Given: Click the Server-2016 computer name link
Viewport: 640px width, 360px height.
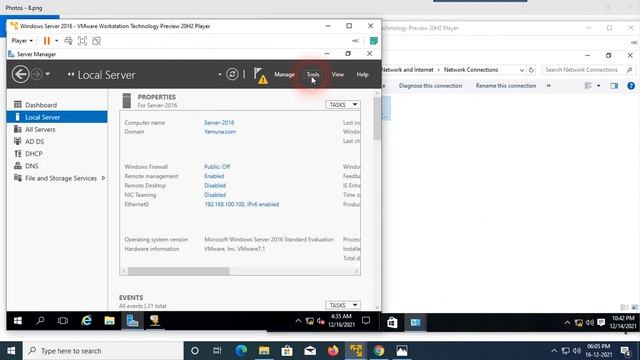Looking at the screenshot, I should (219, 122).
